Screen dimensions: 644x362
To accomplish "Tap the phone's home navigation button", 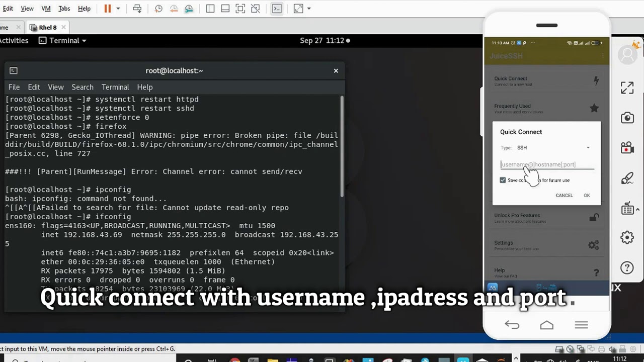I will (546, 325).
